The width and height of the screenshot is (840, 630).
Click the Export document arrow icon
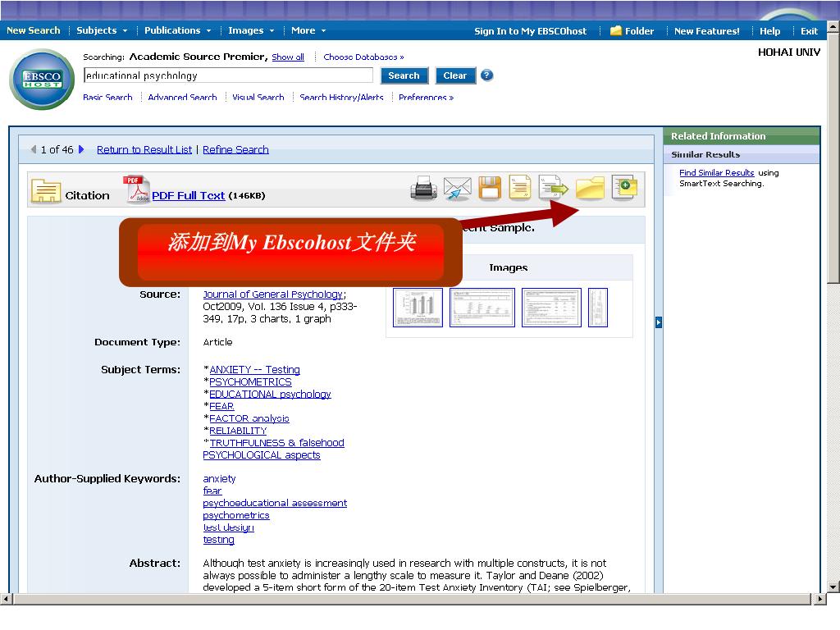pos(553,188)
